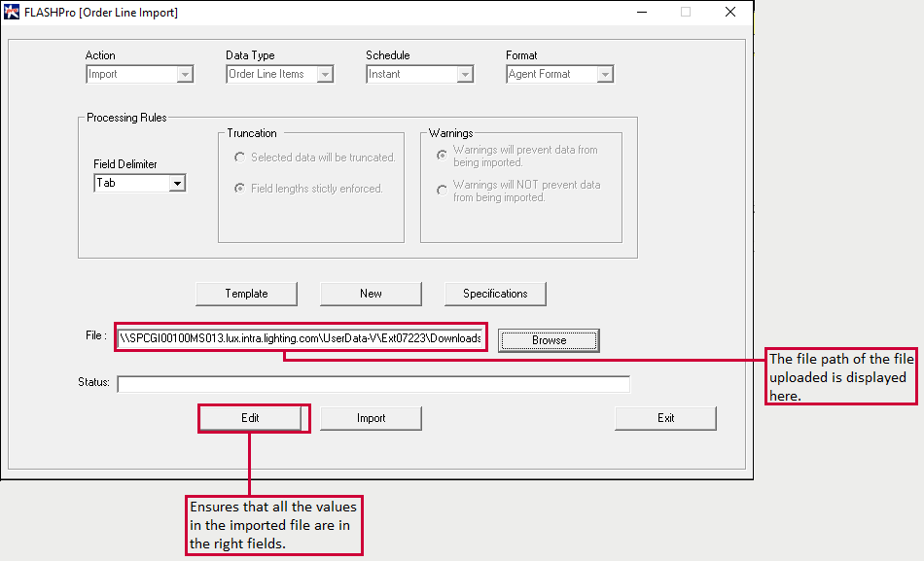The image size is (924, 561).
Task: Expand the Schedule dropdown set to Instant
Action: [x=420, y=74]
